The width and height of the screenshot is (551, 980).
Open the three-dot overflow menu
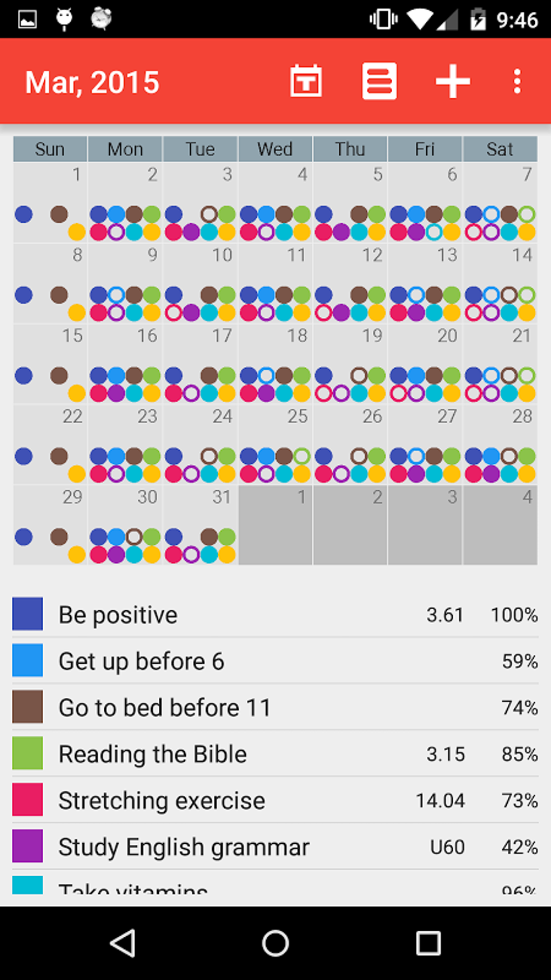point(517,82)
